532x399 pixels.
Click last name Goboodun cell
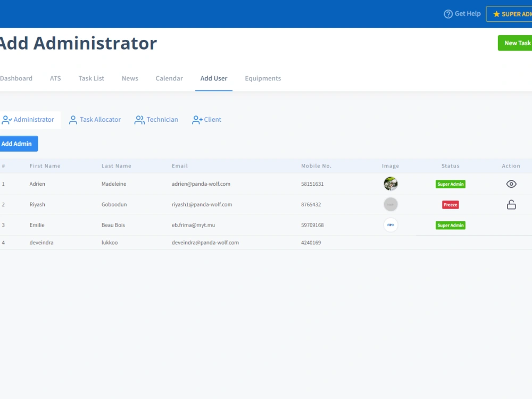point(114,205)
